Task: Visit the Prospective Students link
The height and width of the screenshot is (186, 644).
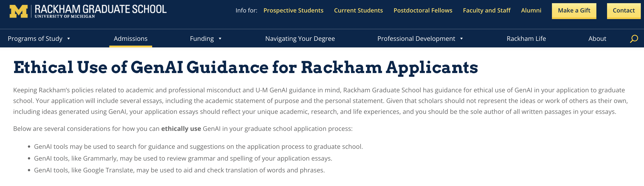Action: (293, 10)
